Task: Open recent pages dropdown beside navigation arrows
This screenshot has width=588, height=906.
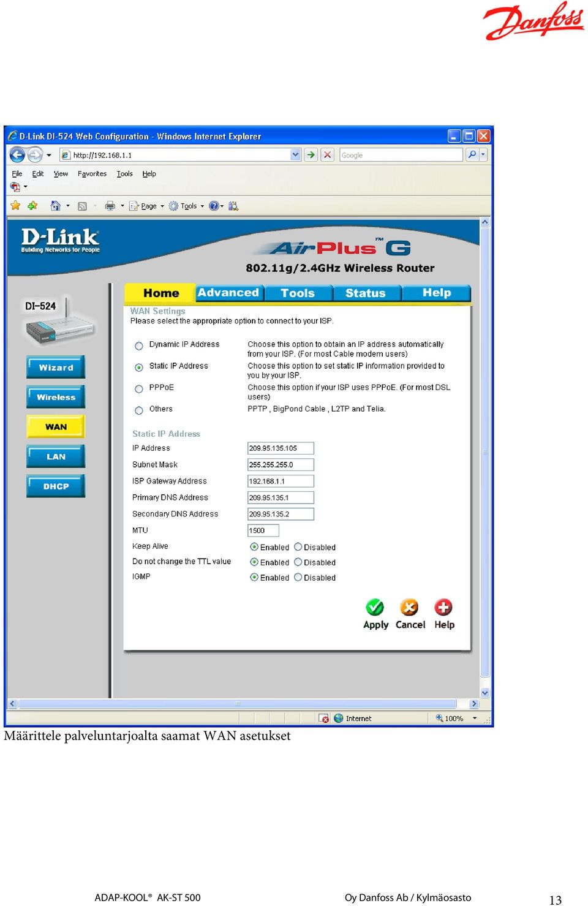Action: [x=49, y=155]
